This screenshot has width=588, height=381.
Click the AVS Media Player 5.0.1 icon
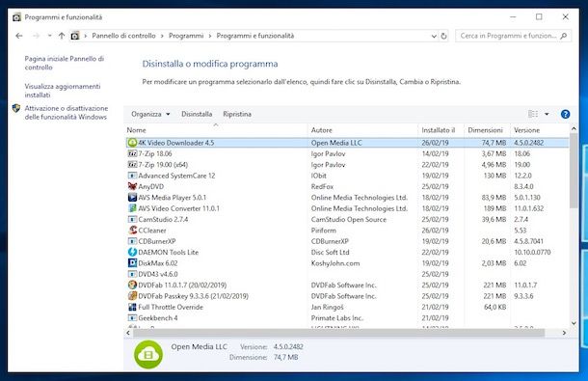[132, 197]
